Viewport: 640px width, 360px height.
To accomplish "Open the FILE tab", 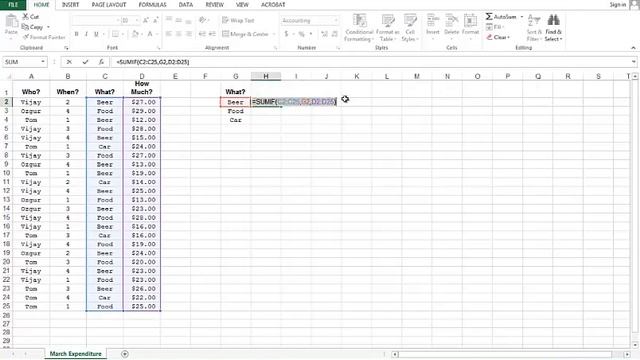I will tap(13, 4).
